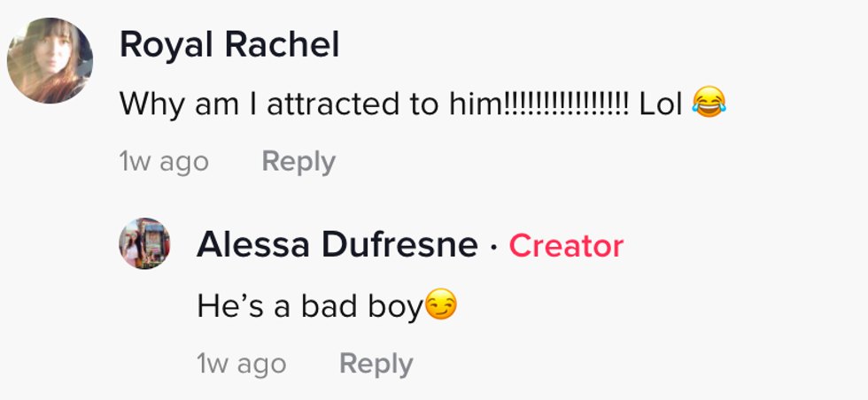This screenshot has height=400, width=868.
Task: Click the laughing-crying emoji in Rachel's comment
Action: pos(709,104)
